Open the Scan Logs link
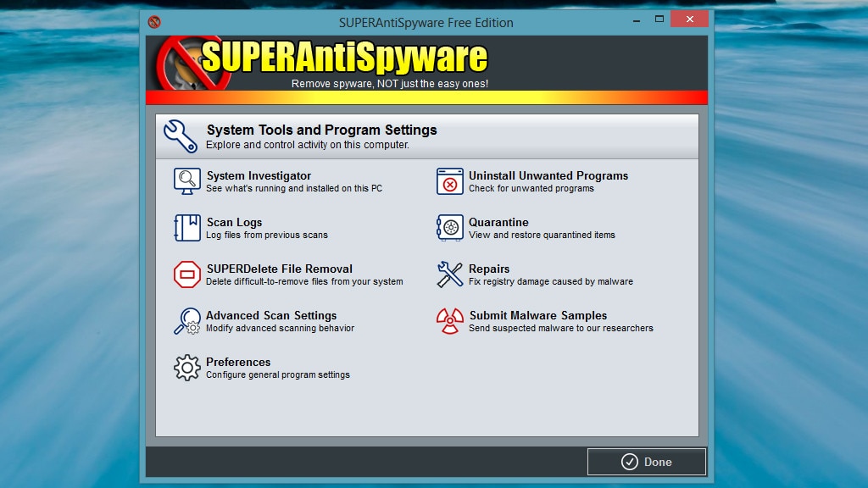The width and height of the screenshot is (868, 488). (x=234, y=222)
